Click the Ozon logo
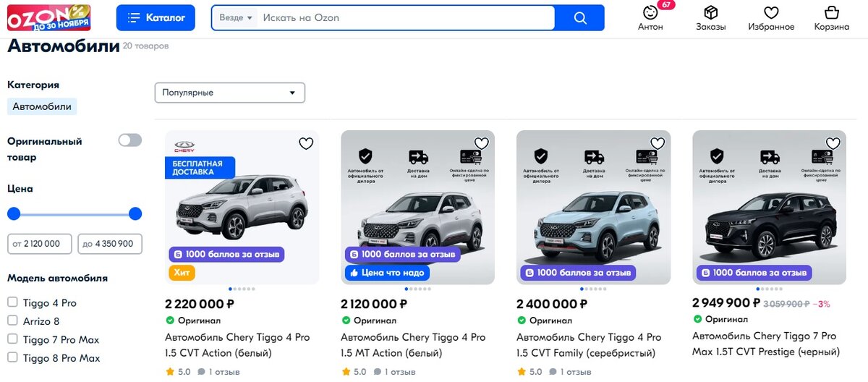 49,17
